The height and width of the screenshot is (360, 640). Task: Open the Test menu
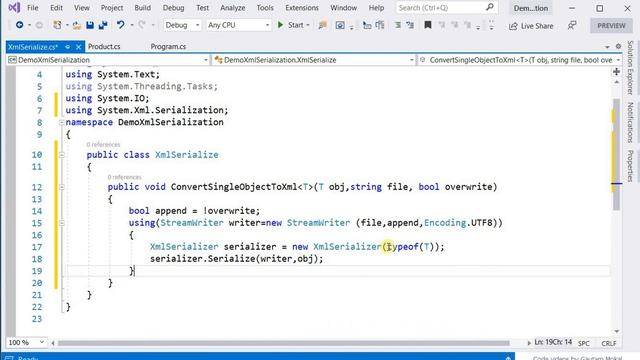click(x=202, y=8)
